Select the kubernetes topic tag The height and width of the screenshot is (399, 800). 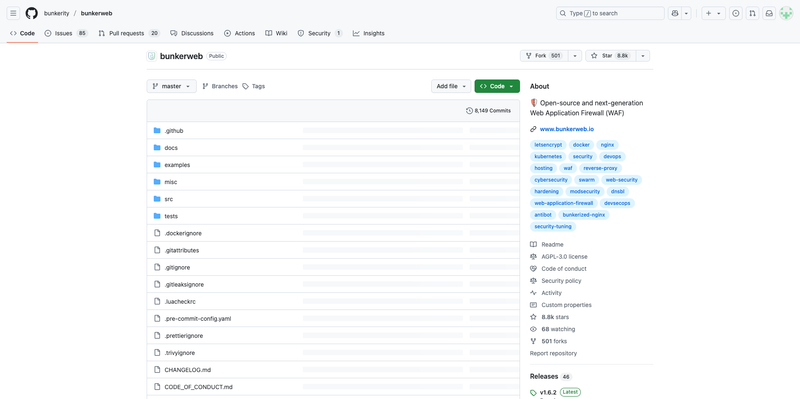click(x=548, y=157)
